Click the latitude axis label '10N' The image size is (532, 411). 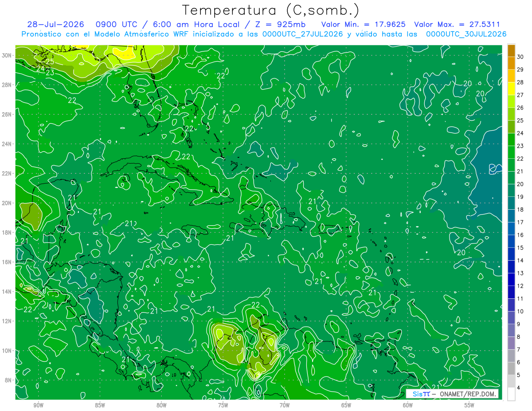(7, 351)
